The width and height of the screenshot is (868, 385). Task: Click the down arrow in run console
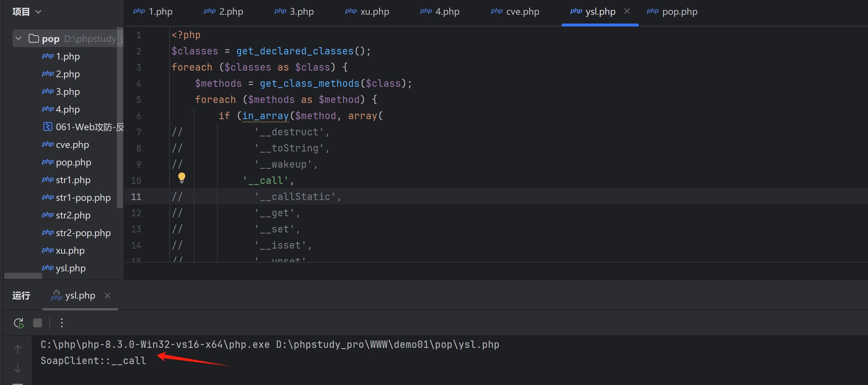(x=18, y=368)
